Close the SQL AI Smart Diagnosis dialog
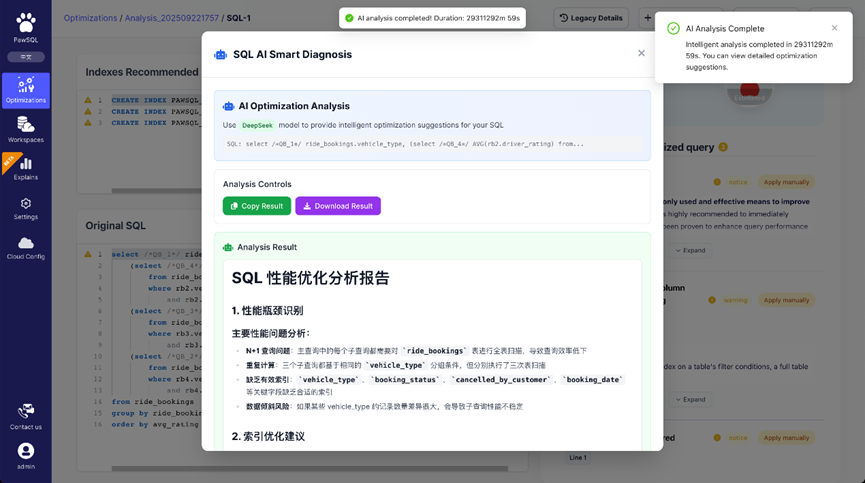865x483 pixels. (641, 53)
